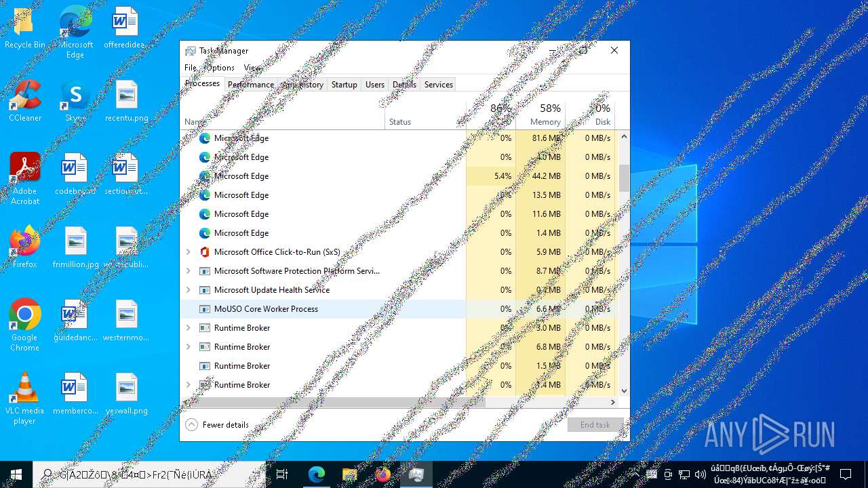Switch to the Performance tab
The width and height of the screenshot is (868, 488).
pos(251,85)
